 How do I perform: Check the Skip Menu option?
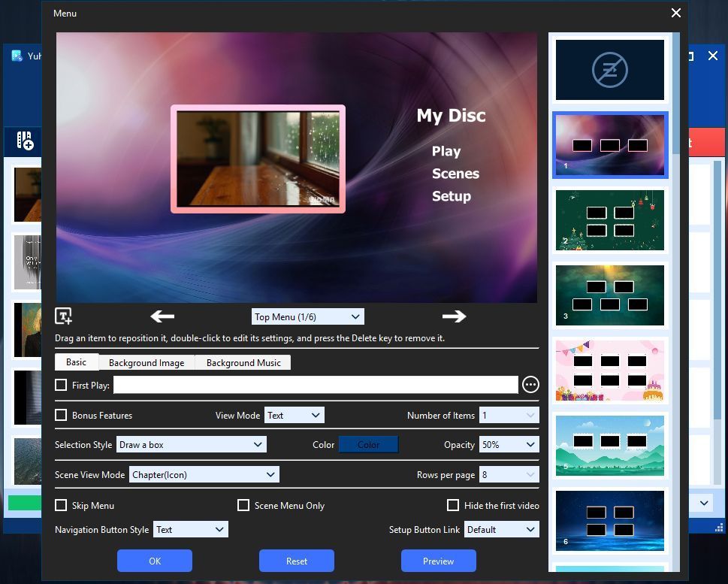61,505
